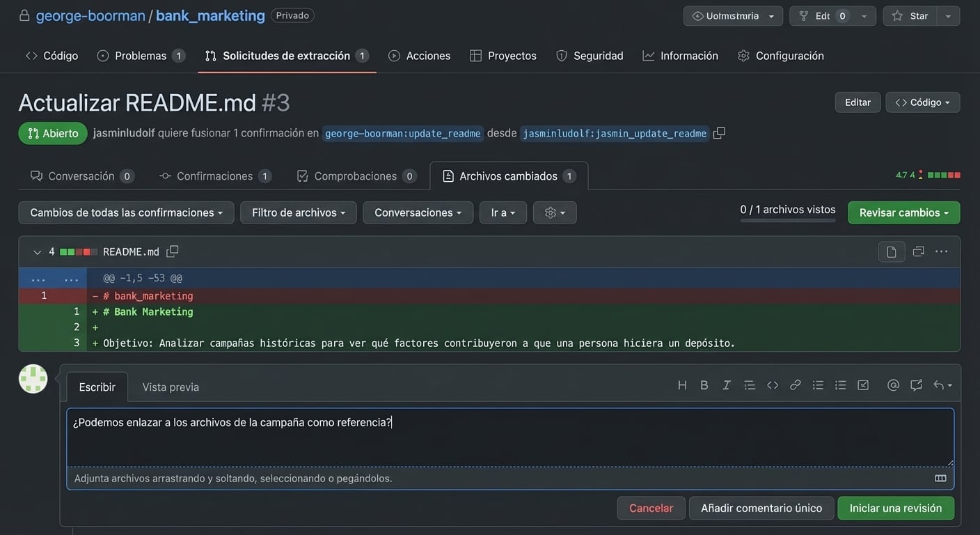Screen dimensions: 980x535
Task: Open the Filtro de archivos dropdown
Action: click(x=299, y=212)
